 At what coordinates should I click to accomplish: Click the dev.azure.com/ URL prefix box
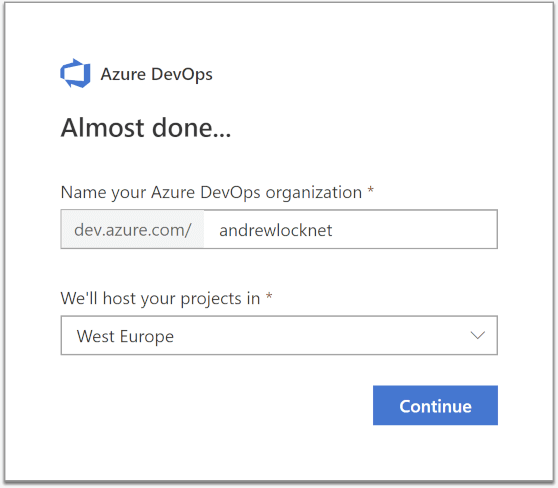tap(132, 229)
